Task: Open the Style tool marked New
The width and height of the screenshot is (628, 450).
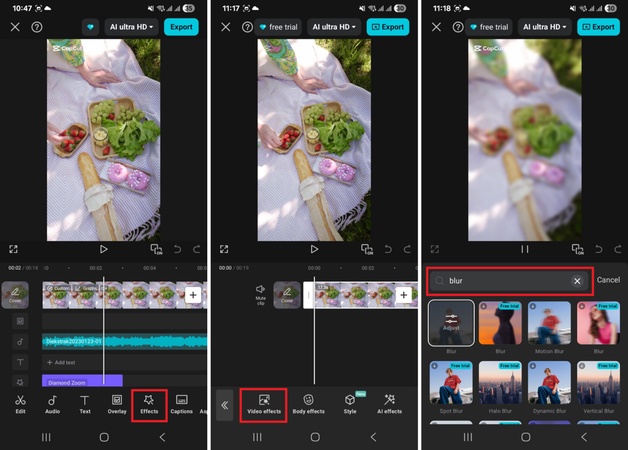Action: click(350, 403)
